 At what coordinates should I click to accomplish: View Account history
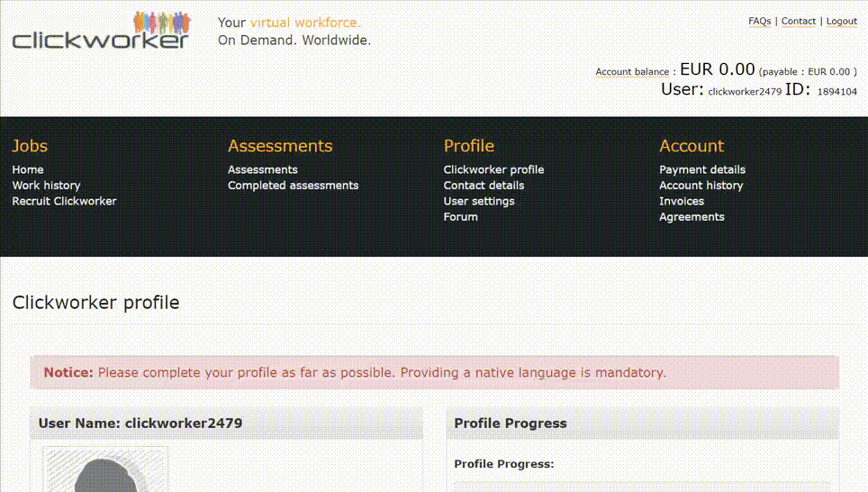(701, 186)
